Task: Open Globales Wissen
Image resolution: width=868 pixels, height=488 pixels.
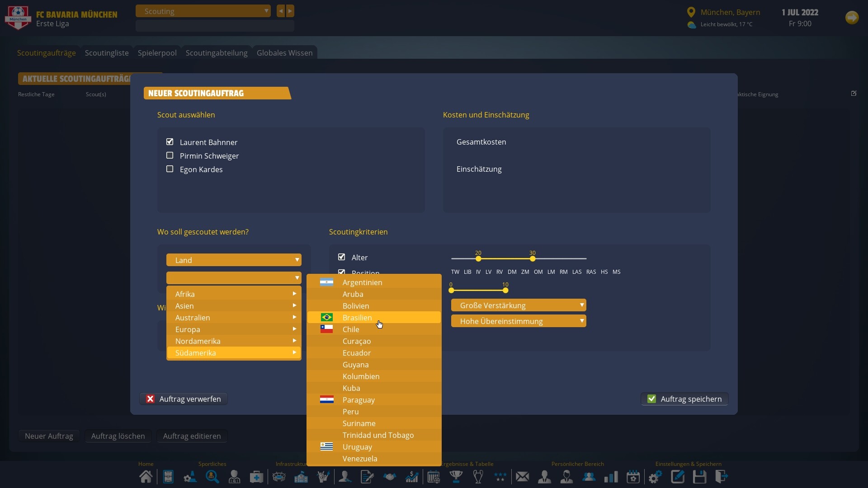Action: click(x=284, y=53)
